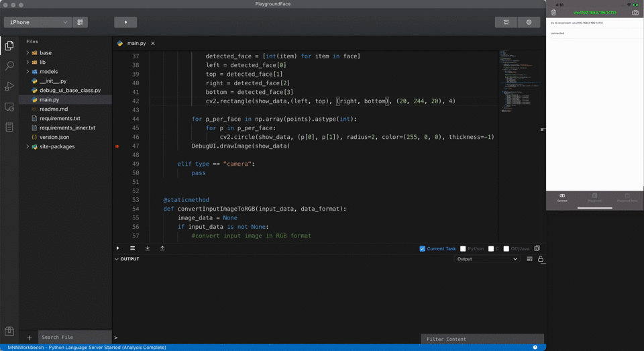The width and height of the screenshot is (644, 351).
Task: Open version.json in the file tree
Action: 54,138
